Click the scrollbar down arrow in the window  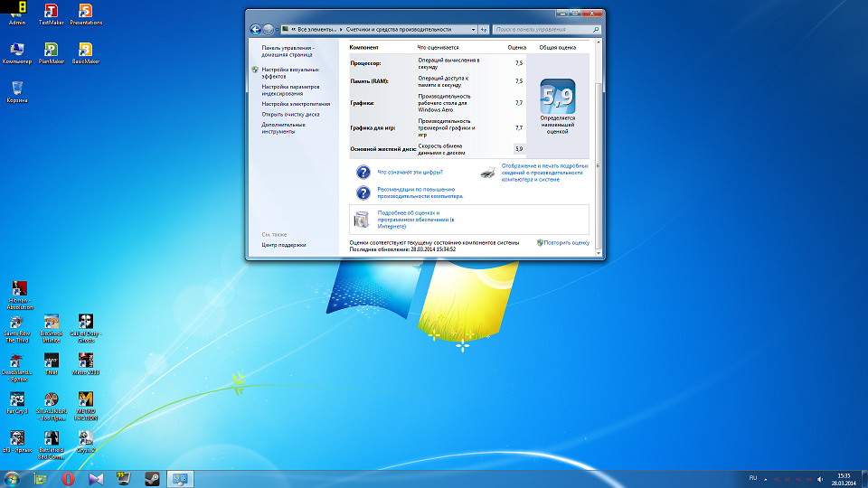pyautogui.click(x=598, y=253)
